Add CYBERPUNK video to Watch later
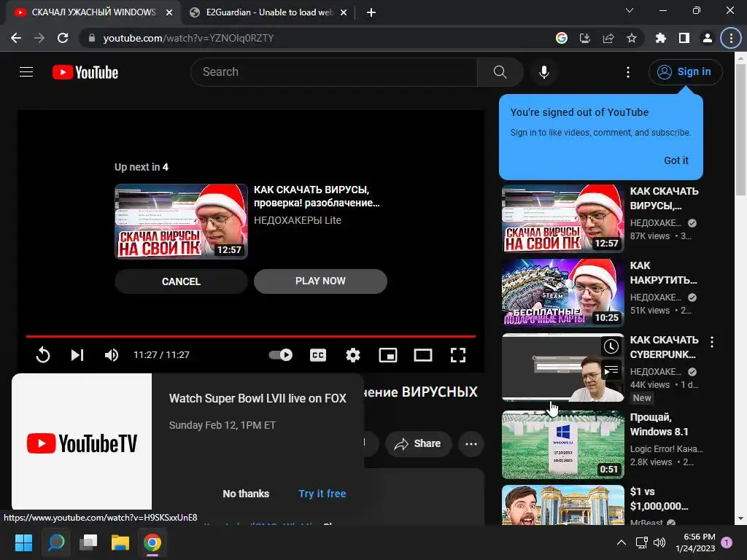Image resolution: width=747 pixels, height=560 pixels. coord(611,346)
